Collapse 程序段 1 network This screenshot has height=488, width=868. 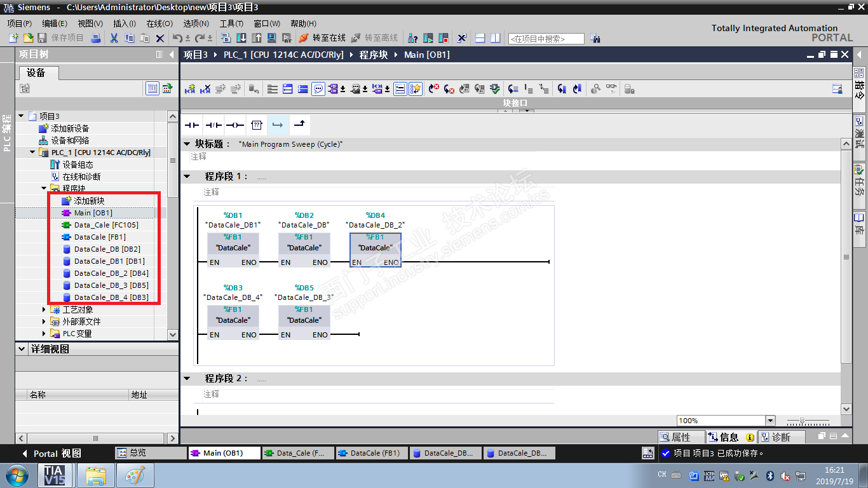pos(187,176)
